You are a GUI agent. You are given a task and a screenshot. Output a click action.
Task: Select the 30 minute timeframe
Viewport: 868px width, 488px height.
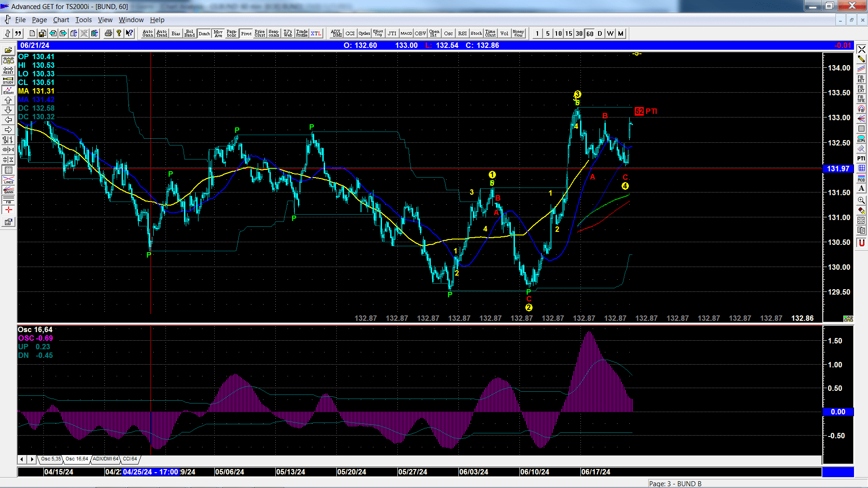tap(579, 33)
